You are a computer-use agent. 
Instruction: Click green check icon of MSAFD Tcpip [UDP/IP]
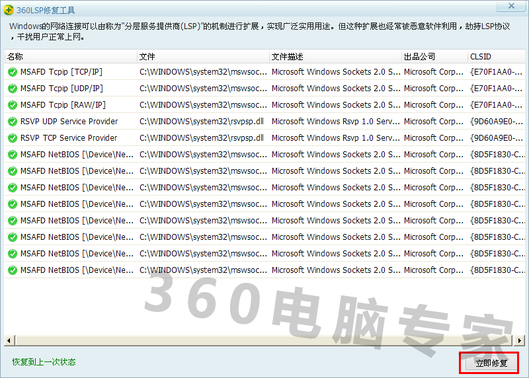point(12,88)
